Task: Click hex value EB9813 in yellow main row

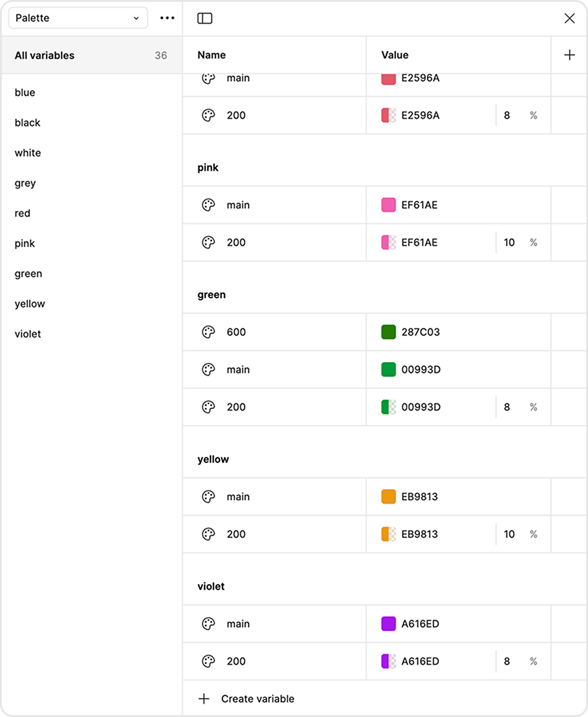Action: pyautogui.click(x=420, y=497)
